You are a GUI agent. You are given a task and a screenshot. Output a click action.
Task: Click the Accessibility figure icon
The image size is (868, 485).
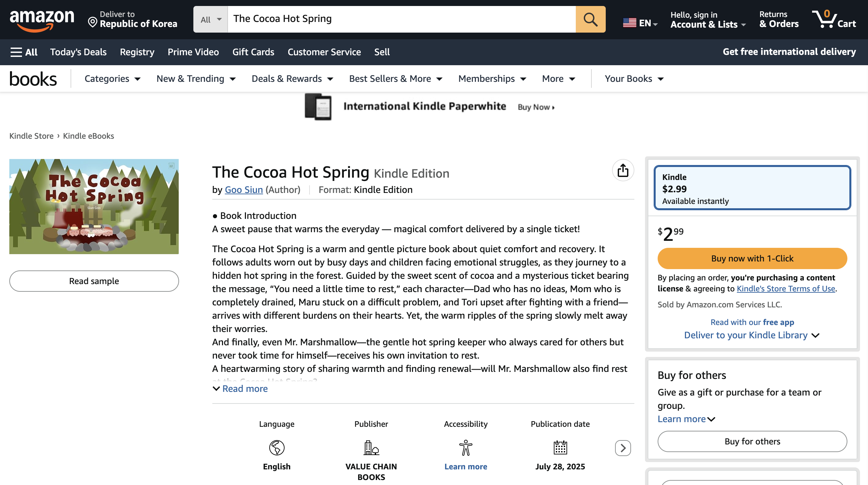[466, 448]
